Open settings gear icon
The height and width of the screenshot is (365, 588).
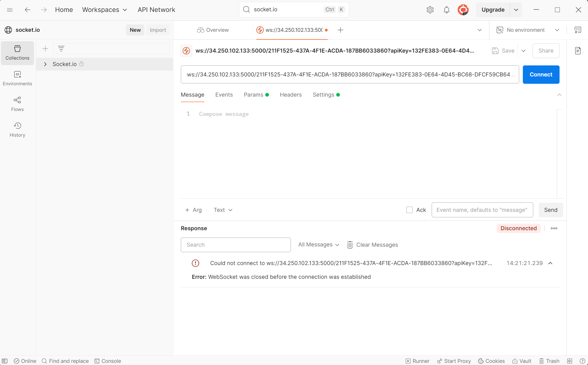click(430, 10)
